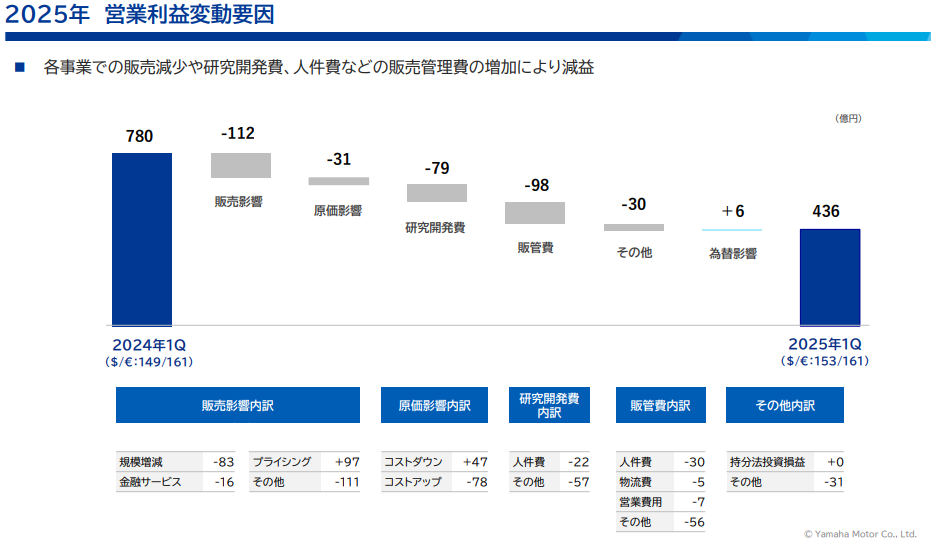931x543 pixels.
Task: Click the gray その他 waterfall bar
Action: tap(634, 227)
